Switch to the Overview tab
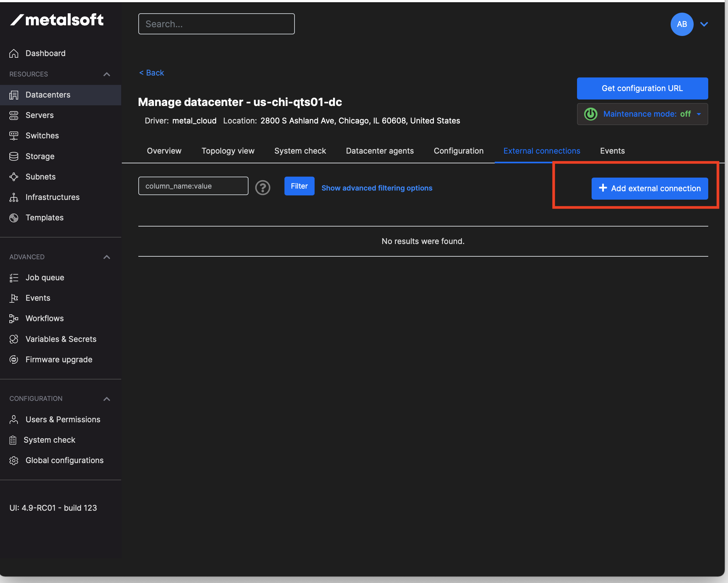The image size is (728, 583). point(164,151)
